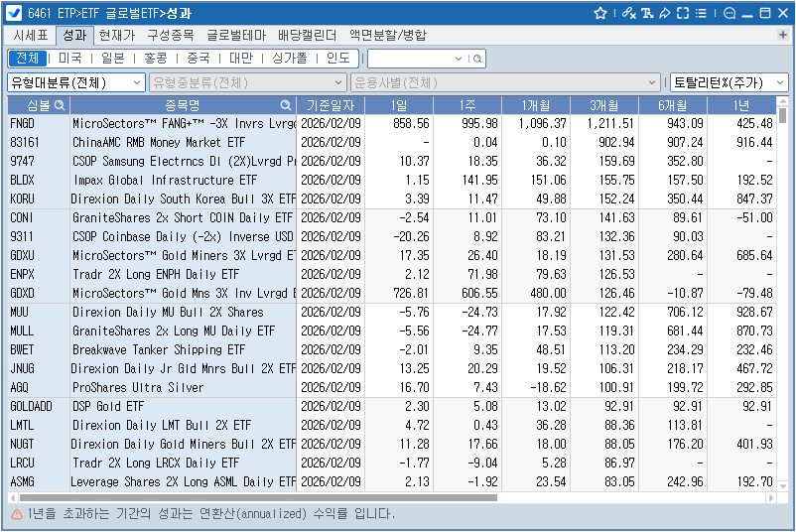Select the 미국 country filter
796x532 pixels.
click(x=69, y=59)
